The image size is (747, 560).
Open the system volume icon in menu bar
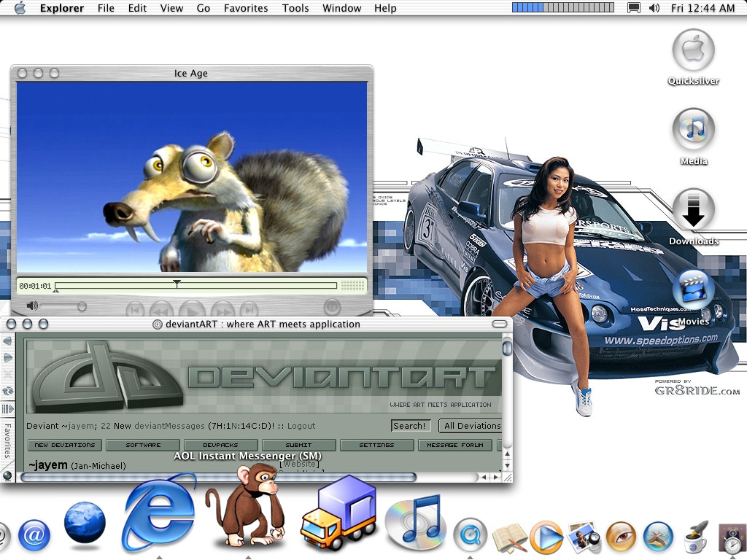click(654, 8)
